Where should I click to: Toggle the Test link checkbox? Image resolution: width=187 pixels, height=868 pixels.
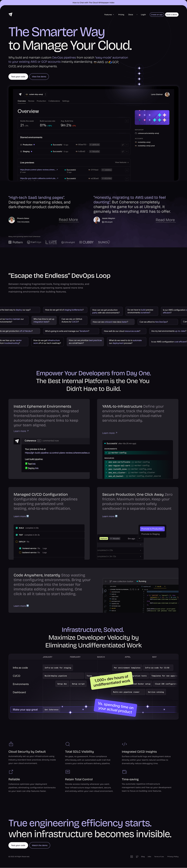pos(26,464)
